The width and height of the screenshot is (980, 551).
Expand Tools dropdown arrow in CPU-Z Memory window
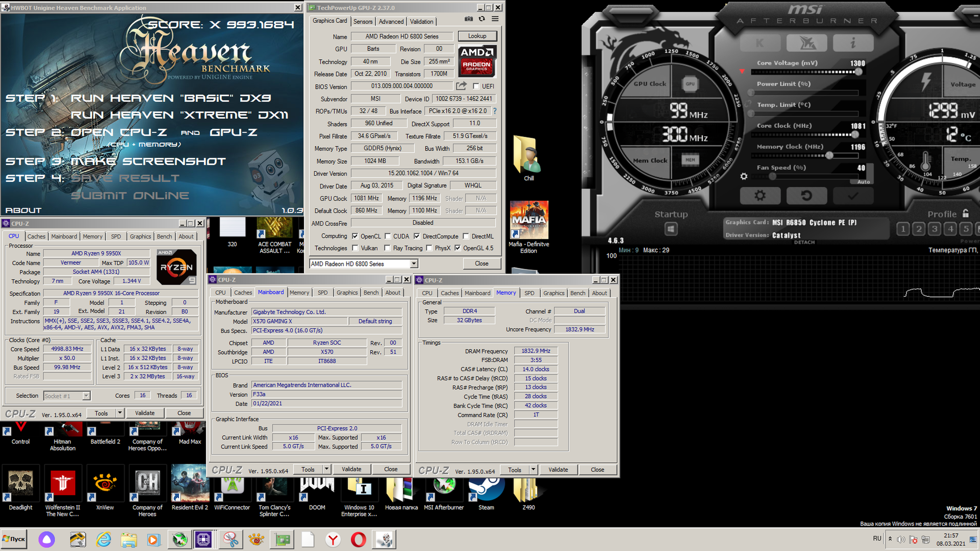click(533, 469)
